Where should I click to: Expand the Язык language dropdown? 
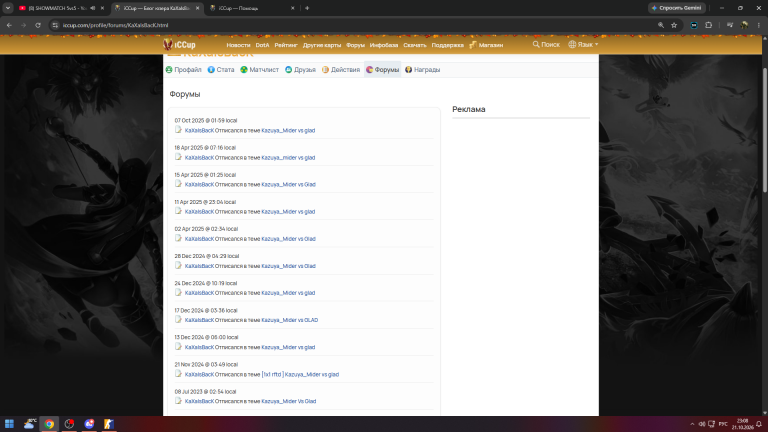point(583,45)
